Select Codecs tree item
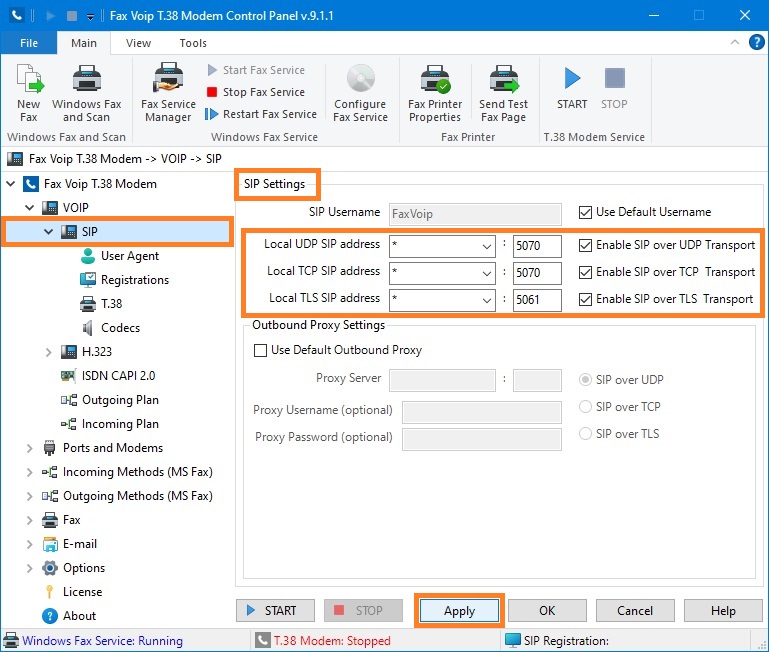 [x=111, y=328]
